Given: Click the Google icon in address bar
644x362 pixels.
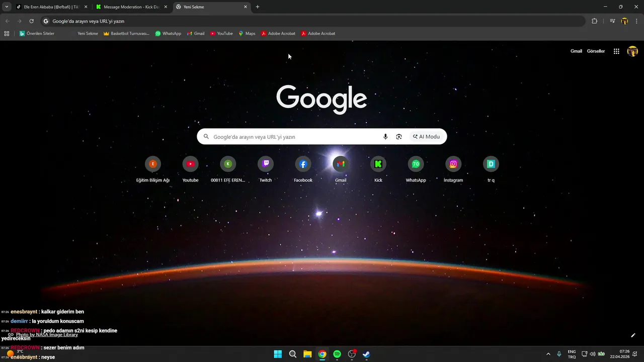Looking at the screenshot, I should coord(46,21).
